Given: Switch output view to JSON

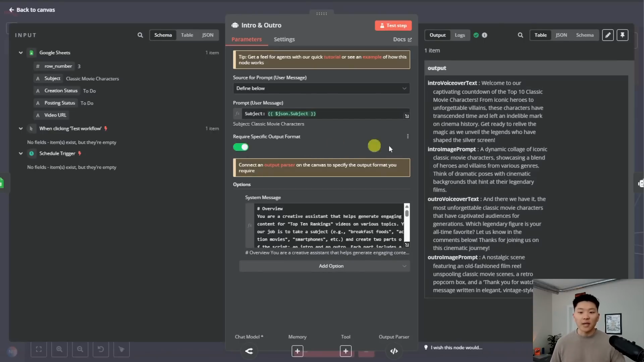Looking at the screenshot, I should [x=561, y=35].
